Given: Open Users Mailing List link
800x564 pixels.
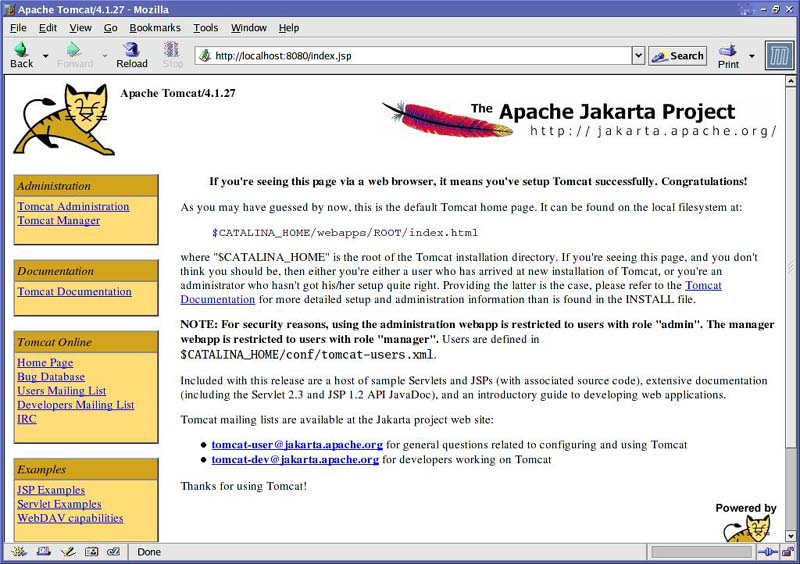Looking at the screenshot, I should pos(62,391).
